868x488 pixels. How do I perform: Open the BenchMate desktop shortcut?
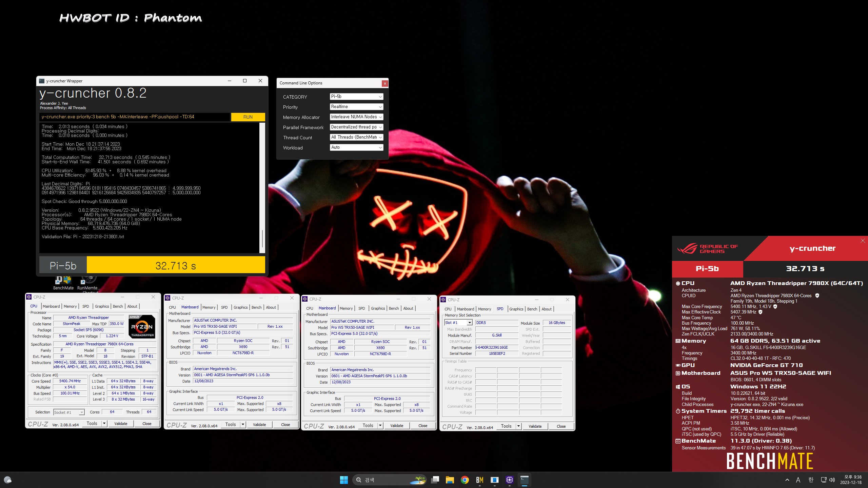pyautogui.click(x=63, y=283)
